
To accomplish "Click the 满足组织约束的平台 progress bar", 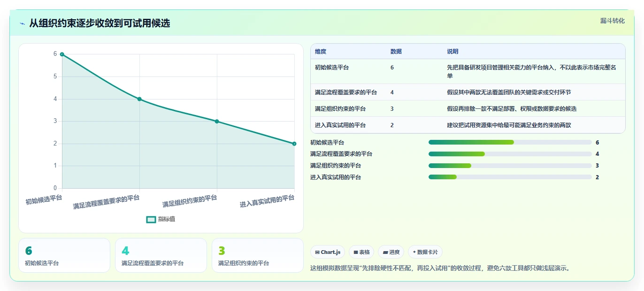I will [x=510, y=166].
